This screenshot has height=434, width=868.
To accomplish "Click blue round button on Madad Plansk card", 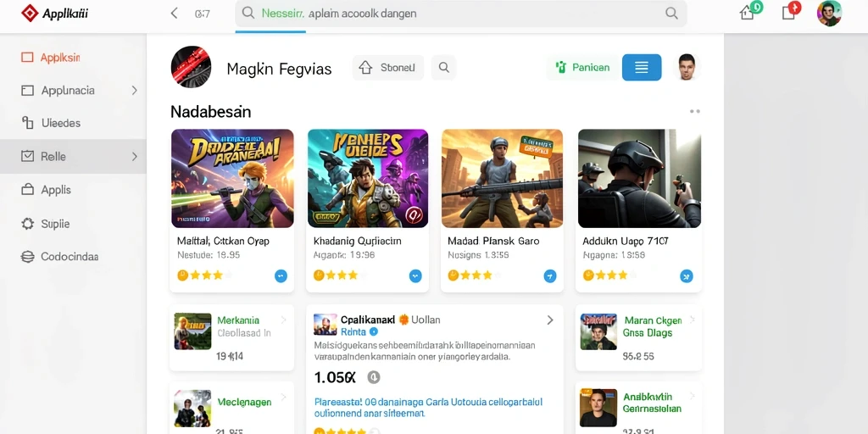I will click(549, 275).
